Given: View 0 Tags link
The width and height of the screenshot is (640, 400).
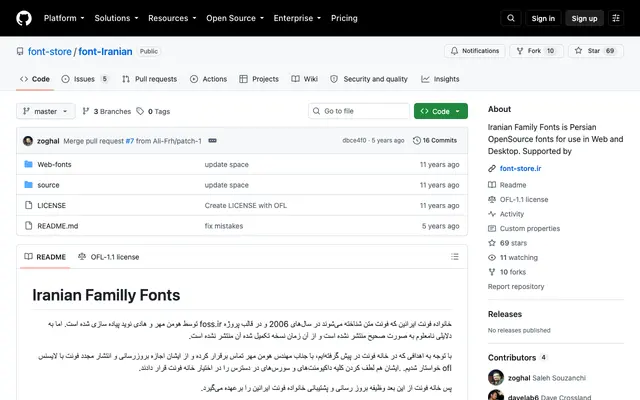Looking at the screenshot, I should click(x=153, y=111).
